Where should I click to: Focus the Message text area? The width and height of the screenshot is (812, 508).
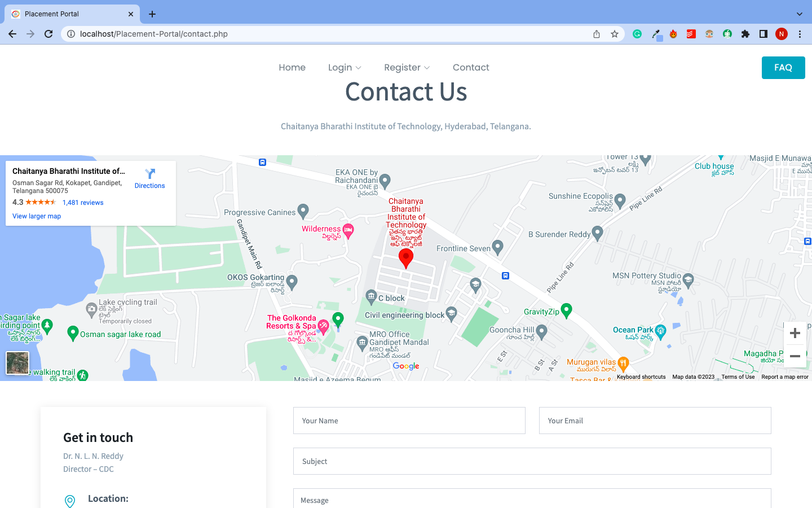pos(532,498)
